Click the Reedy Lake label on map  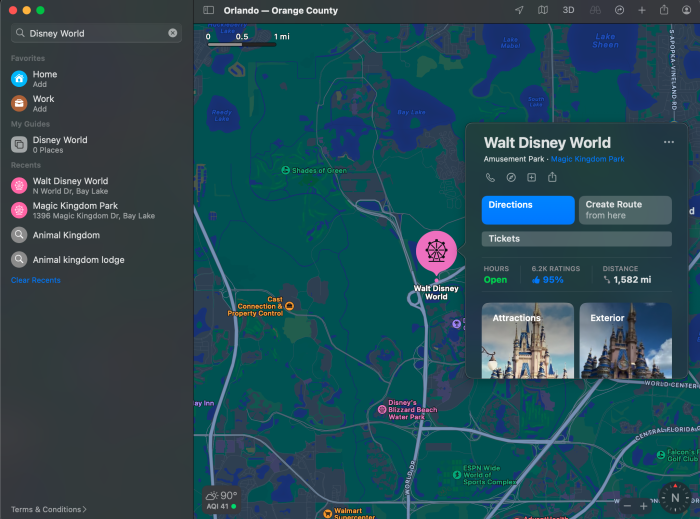pos(222,116)
